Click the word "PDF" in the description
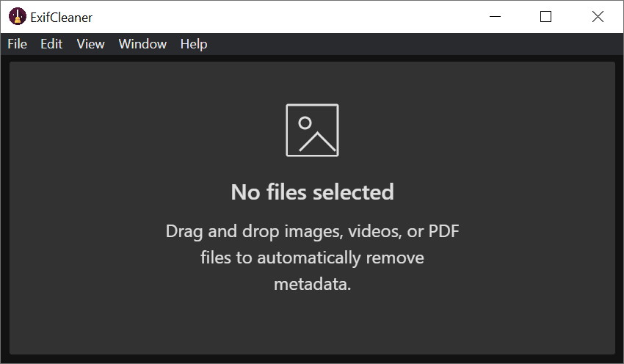The height and width of the screenshot is (364, 624). [444, 232]
